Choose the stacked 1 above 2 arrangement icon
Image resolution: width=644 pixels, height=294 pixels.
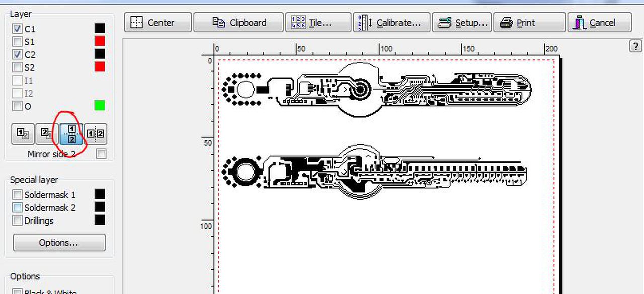[71, 134]
